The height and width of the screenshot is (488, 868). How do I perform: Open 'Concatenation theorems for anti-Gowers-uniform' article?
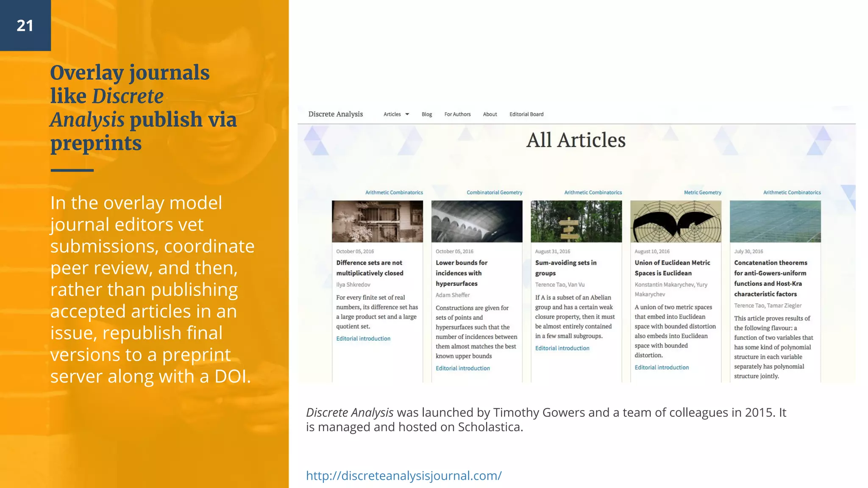tap(771, 278)
